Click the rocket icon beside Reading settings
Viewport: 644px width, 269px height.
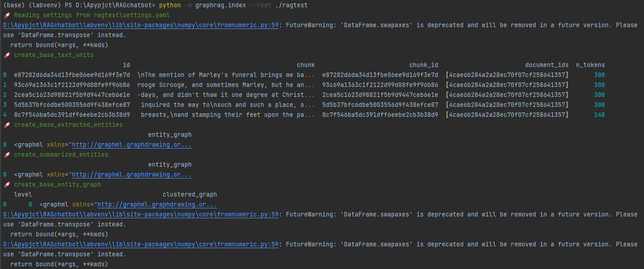point(7,15)
